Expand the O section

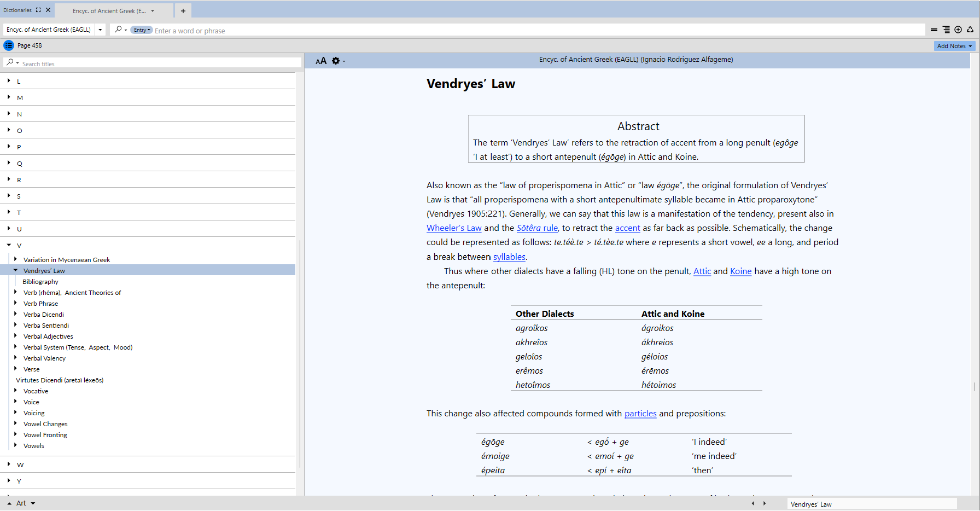click(x=9, y=130)
